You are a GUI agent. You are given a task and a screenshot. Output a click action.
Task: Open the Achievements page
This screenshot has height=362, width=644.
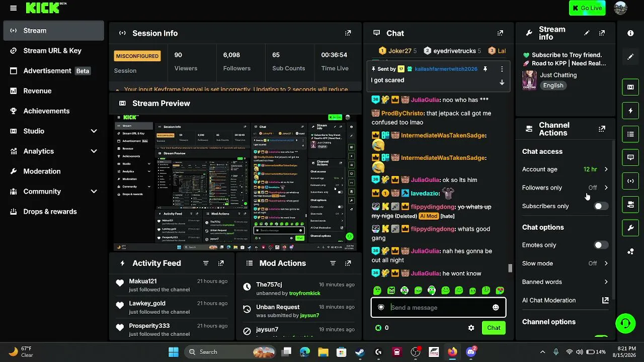point(53,111)
